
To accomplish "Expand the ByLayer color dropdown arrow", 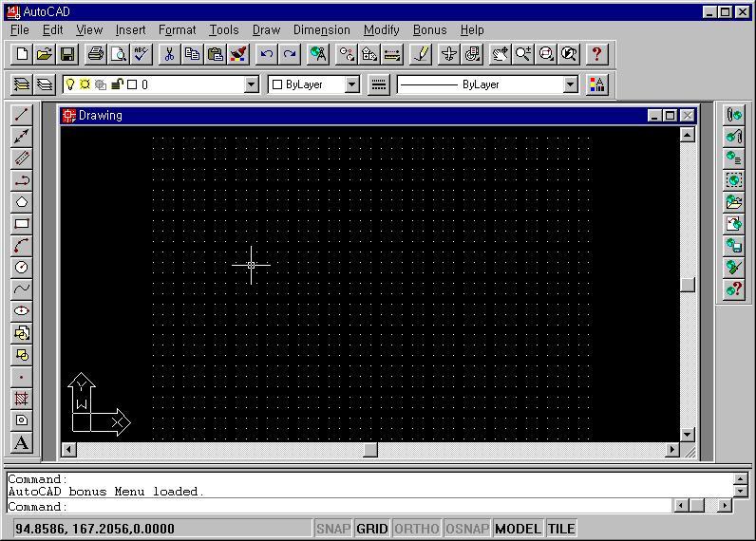I will [352, 84].
